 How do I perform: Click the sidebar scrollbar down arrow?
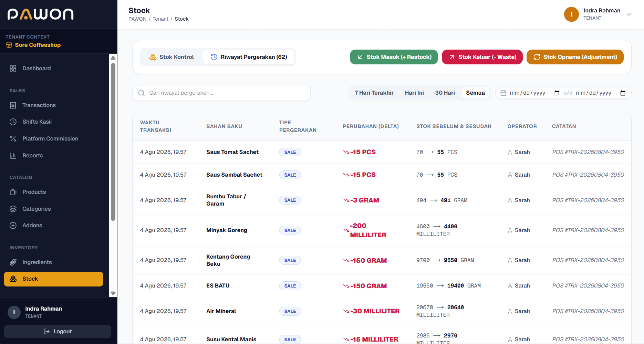pyautogui.click(x=113, y=293)
